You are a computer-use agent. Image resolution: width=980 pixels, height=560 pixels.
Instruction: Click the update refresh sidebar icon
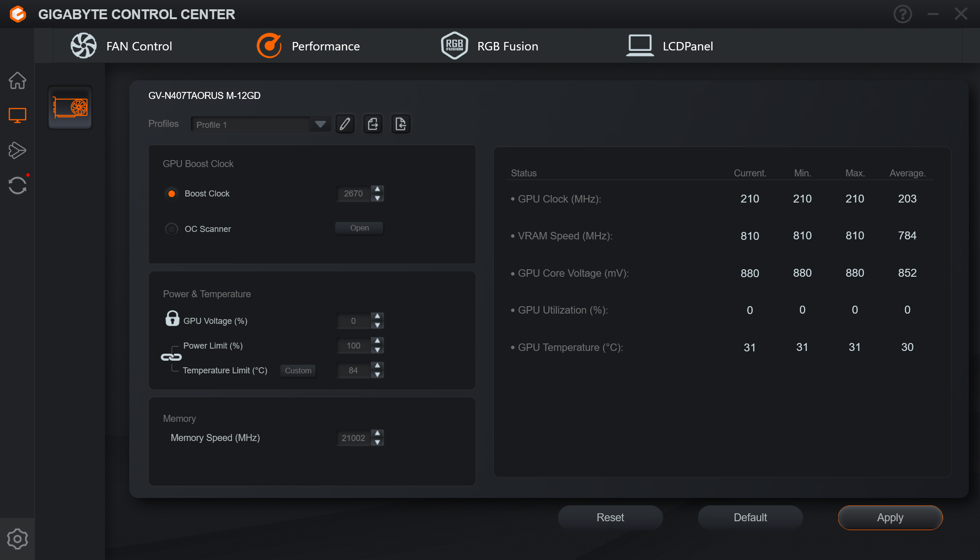tap(17, 185)
